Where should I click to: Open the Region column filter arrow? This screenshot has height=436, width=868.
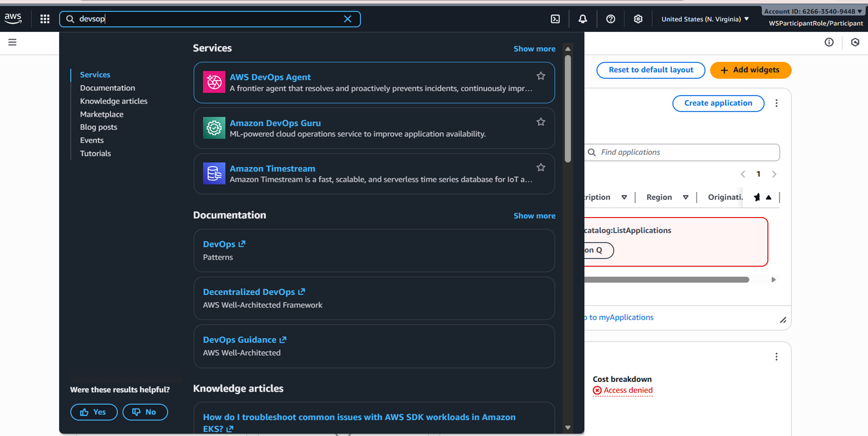point(685,197)
